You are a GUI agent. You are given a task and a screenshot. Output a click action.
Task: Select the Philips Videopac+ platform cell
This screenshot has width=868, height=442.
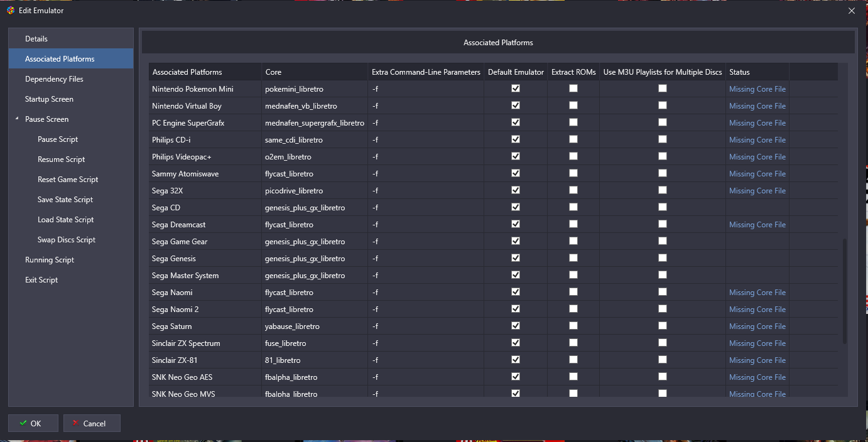coord(205,157)
